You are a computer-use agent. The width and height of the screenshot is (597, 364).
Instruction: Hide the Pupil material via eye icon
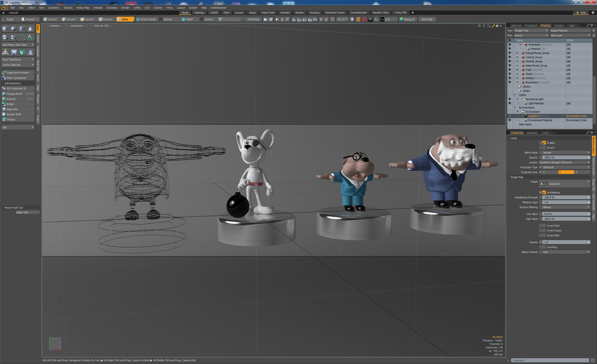pyautogui.click(x=510, y=70)
